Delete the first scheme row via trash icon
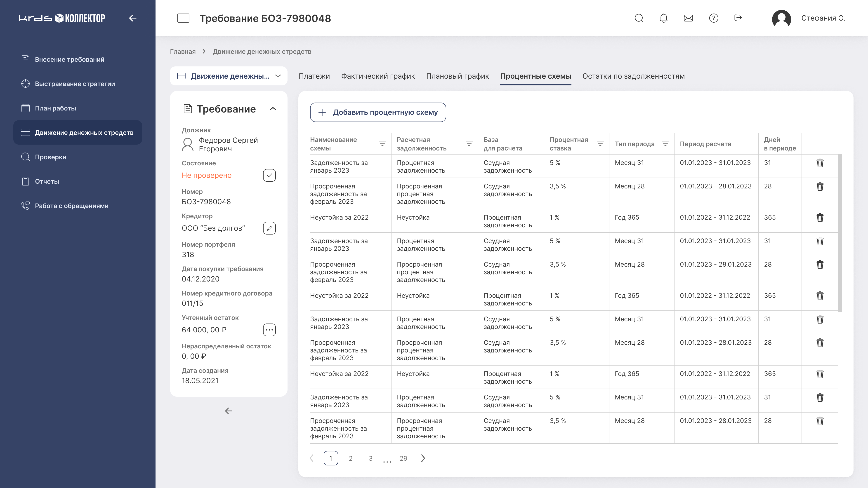Screen dimensions: 868x488 pyautogui.click(x=820, y=163)
